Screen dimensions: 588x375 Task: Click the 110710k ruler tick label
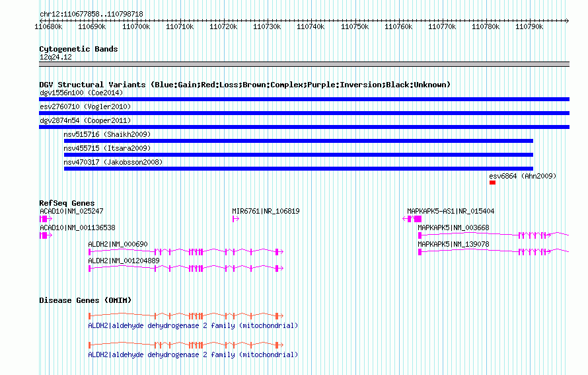click(180, 26)
